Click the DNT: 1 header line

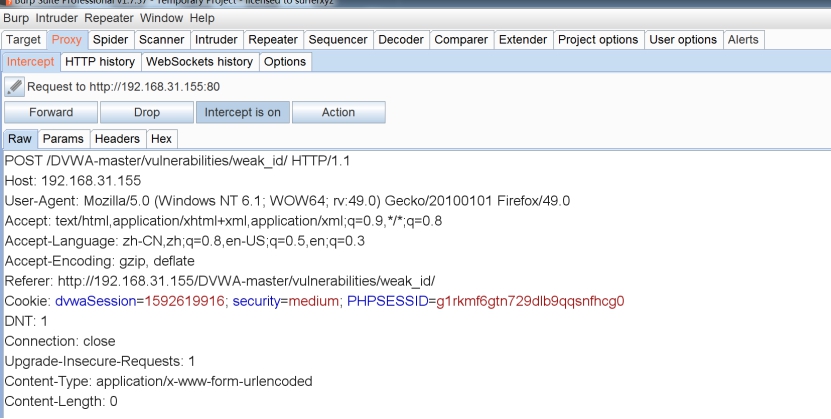(26, 322)
